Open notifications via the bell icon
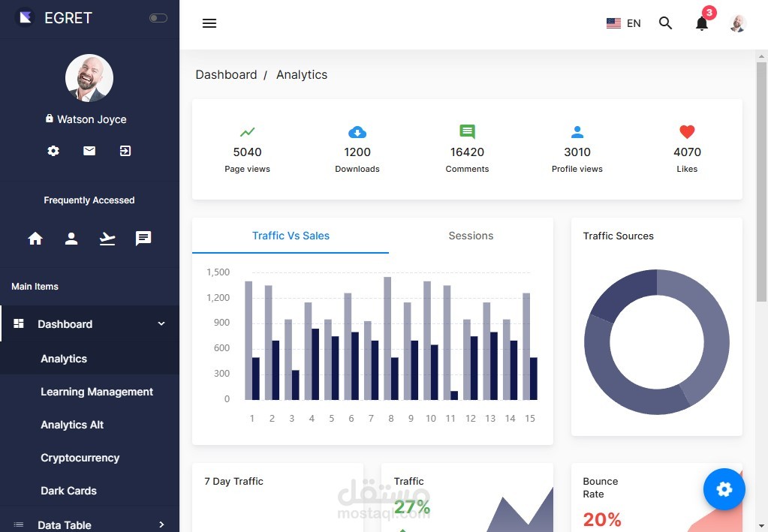 (700, 23)
